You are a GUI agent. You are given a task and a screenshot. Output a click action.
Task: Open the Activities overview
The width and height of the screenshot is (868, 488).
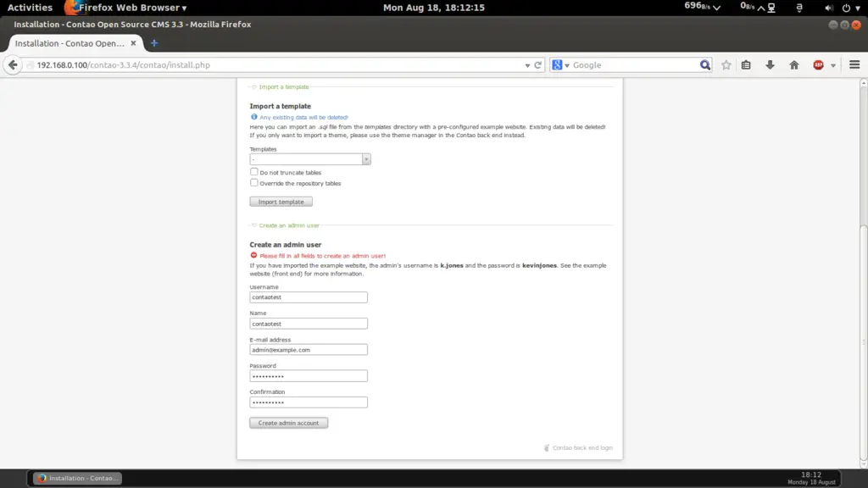point(30,8)
